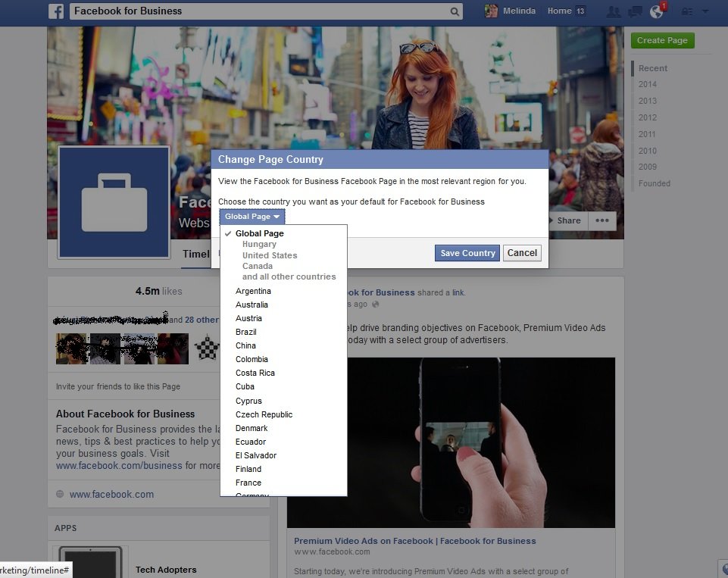Choose Australia from the country list
The height and width of the screenshot is (578, 728).
click(252, 305)
